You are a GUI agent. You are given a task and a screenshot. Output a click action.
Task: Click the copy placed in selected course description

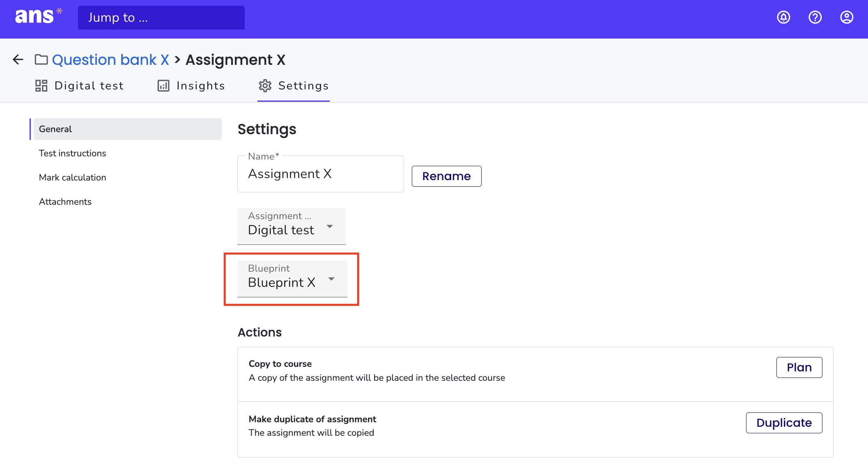(377, 378)
